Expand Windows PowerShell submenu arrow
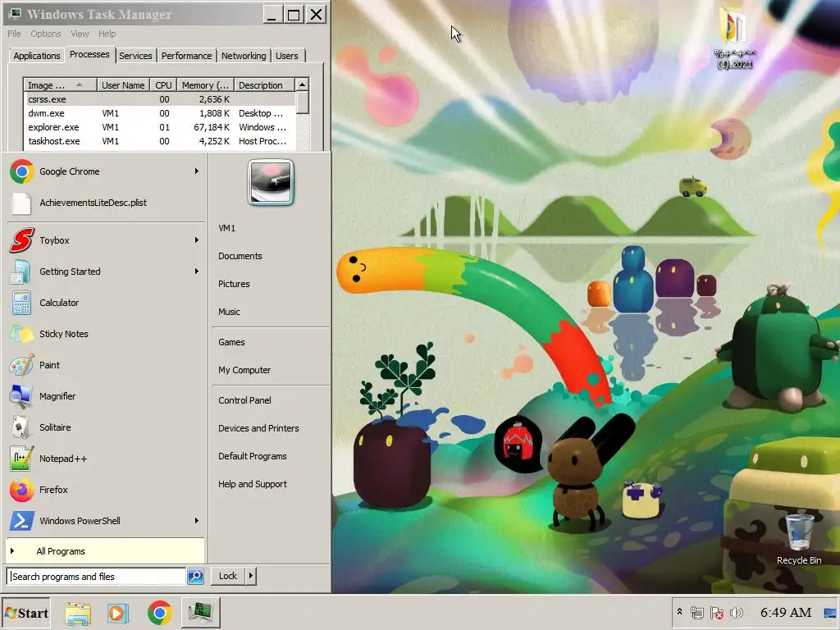 pyautogui.click(x=197, y=520)
